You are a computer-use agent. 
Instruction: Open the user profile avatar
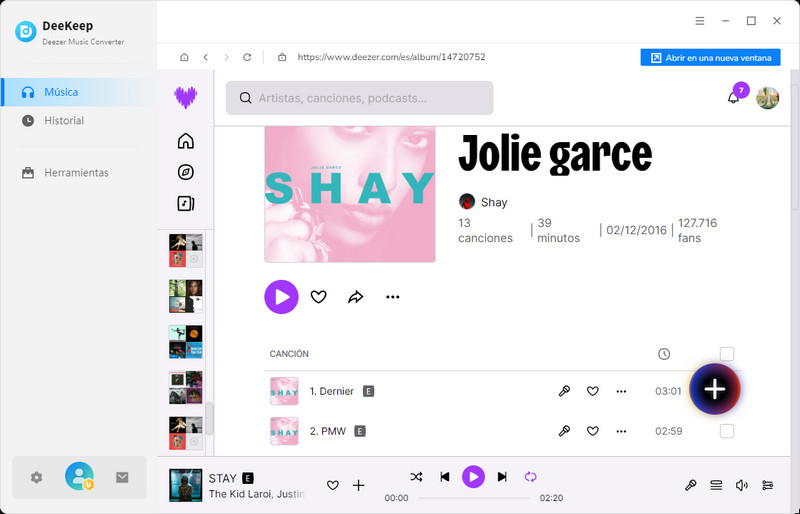[767, 97]
